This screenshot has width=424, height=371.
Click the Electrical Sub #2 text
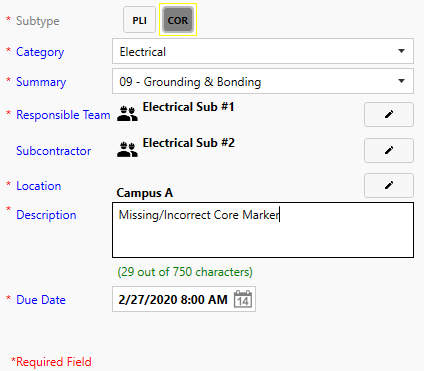(188, 143)
